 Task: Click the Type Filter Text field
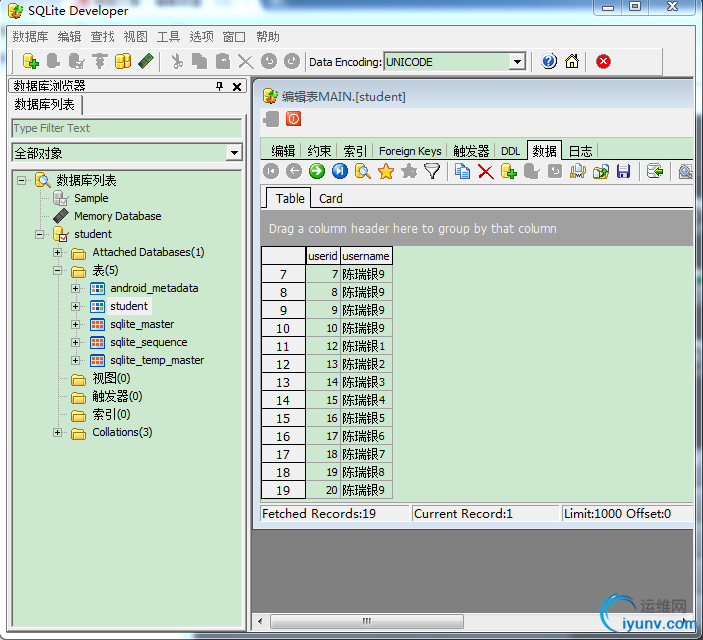(126, 128)
